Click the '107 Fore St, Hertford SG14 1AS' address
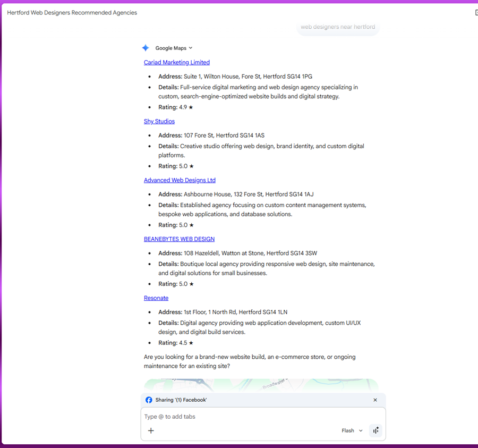 click(224, 135)
